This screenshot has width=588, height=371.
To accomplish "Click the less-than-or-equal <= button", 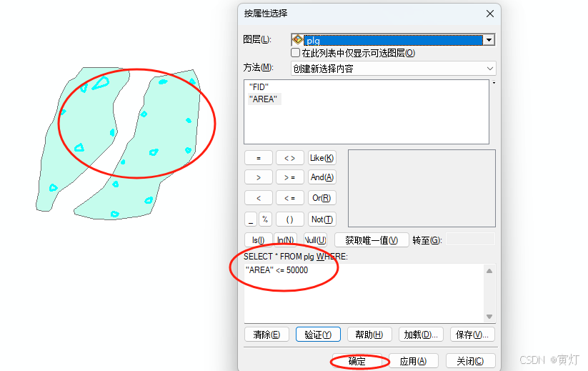I will pyautogui.click(x=289, y=198).
